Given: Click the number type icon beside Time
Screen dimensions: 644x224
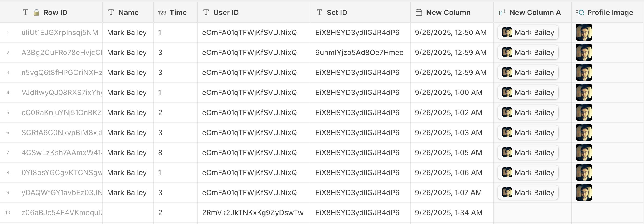Looking at the screenshot, I should [x=162, y=13].
